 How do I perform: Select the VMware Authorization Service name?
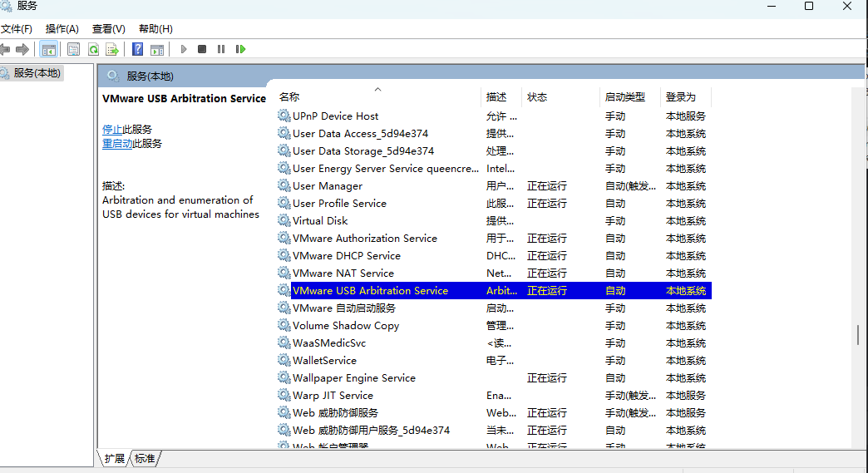pyautogui.click(x=365, y=239)
